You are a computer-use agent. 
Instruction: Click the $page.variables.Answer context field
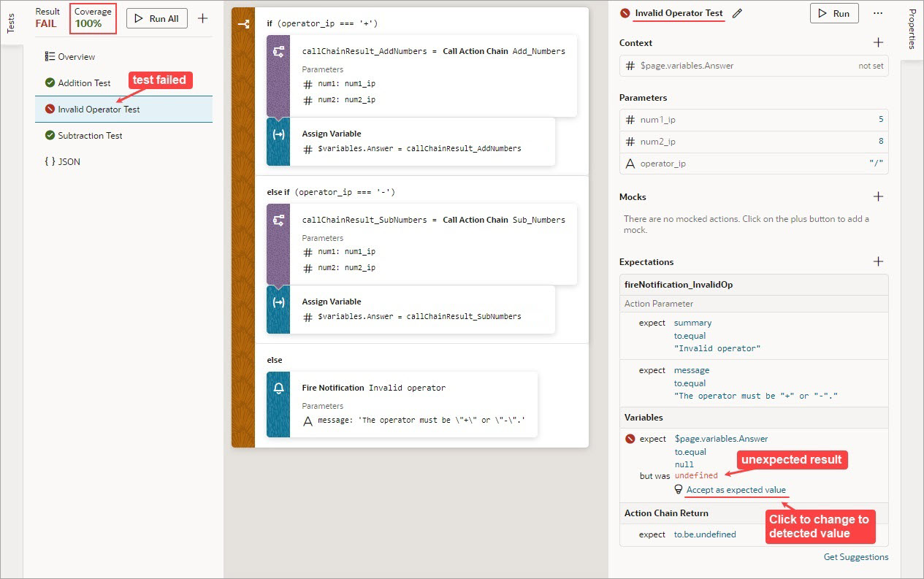tap(754, 66)
